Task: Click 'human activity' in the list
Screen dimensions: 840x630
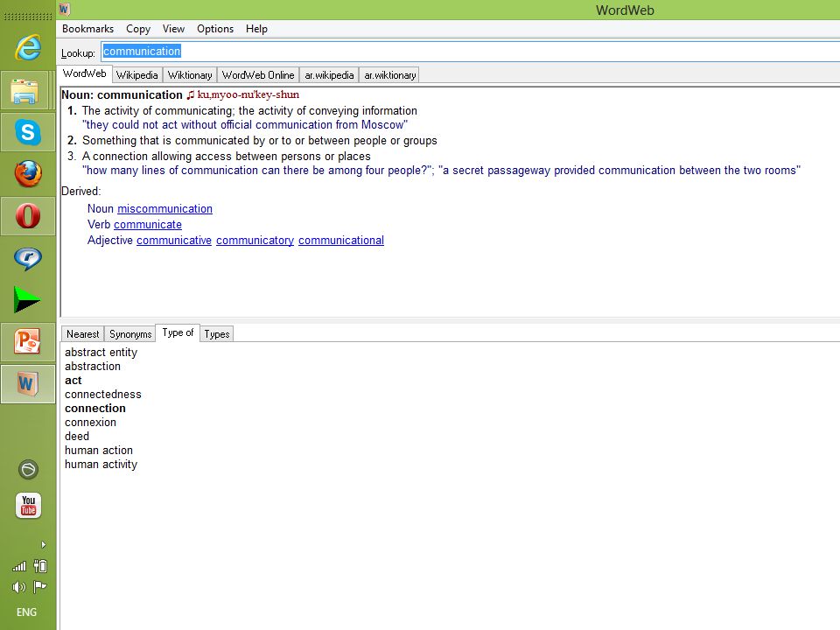Action: tap(101, 465)
